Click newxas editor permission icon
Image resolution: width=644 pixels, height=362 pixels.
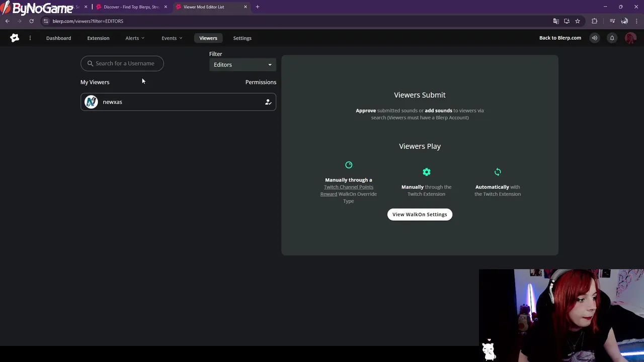268,102
